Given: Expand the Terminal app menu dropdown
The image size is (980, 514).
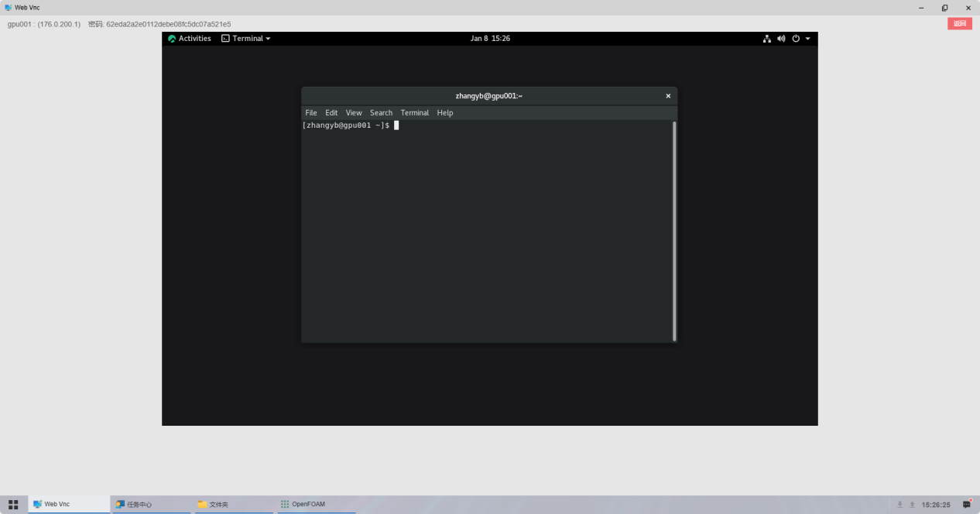Looking at the screenshot, I should 246,39.
